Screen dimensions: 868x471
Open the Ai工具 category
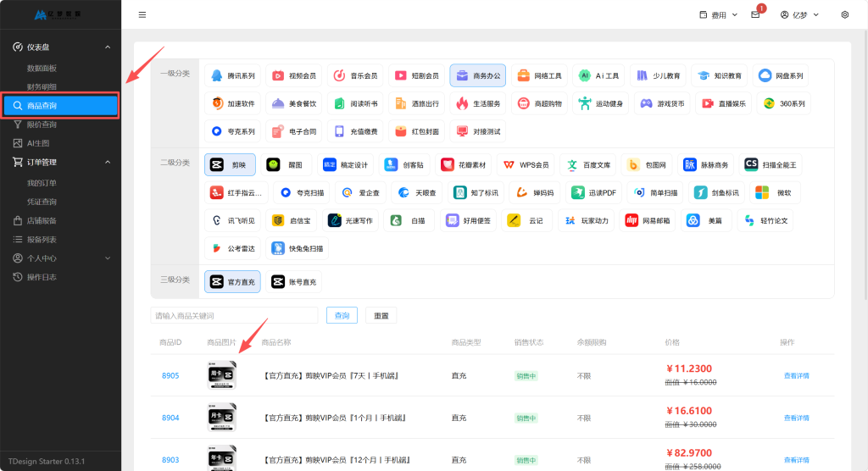(599, 76)
